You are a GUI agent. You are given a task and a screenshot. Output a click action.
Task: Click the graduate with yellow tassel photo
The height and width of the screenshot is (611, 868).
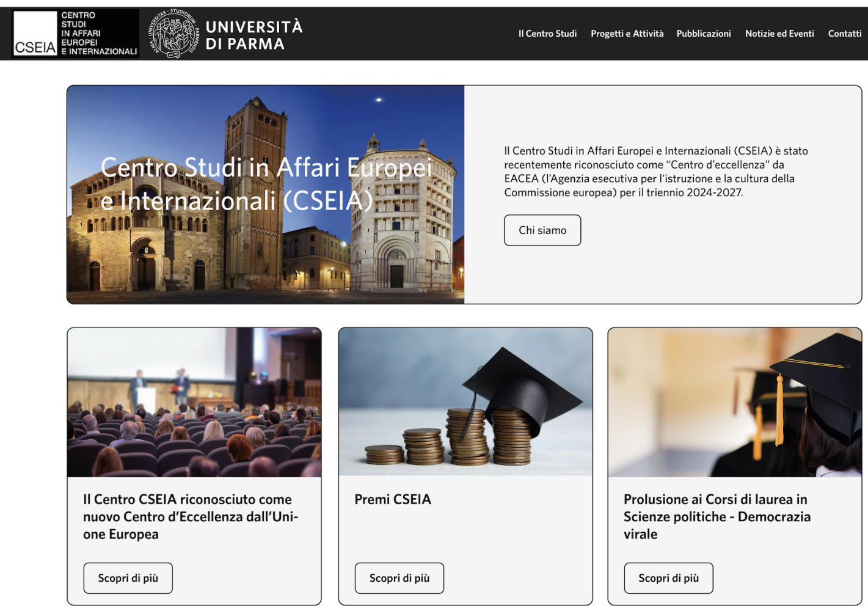(734, 403)
